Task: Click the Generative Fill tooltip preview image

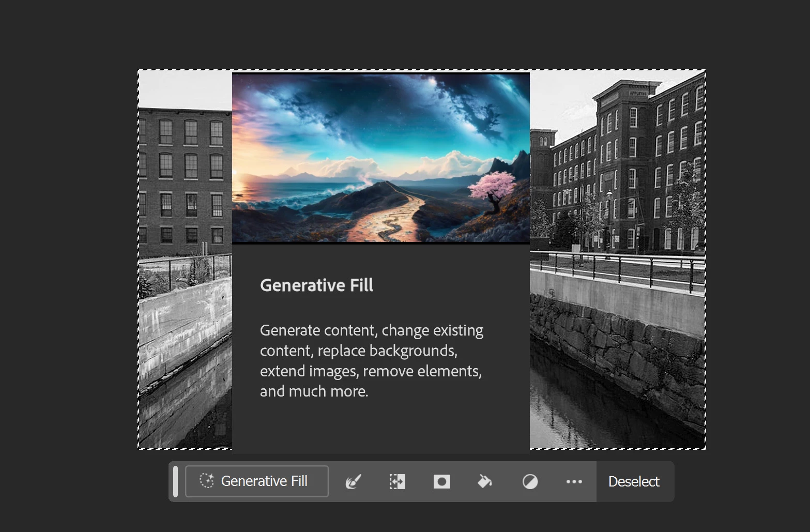Action: (x=381, y=158)
